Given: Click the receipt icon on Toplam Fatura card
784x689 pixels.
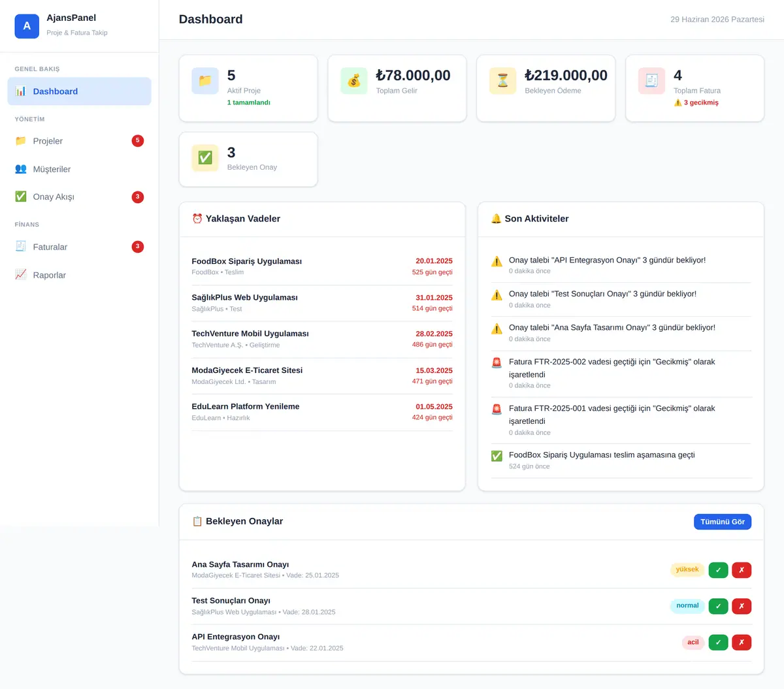Looking at the screenshot, I should (652, 81).
